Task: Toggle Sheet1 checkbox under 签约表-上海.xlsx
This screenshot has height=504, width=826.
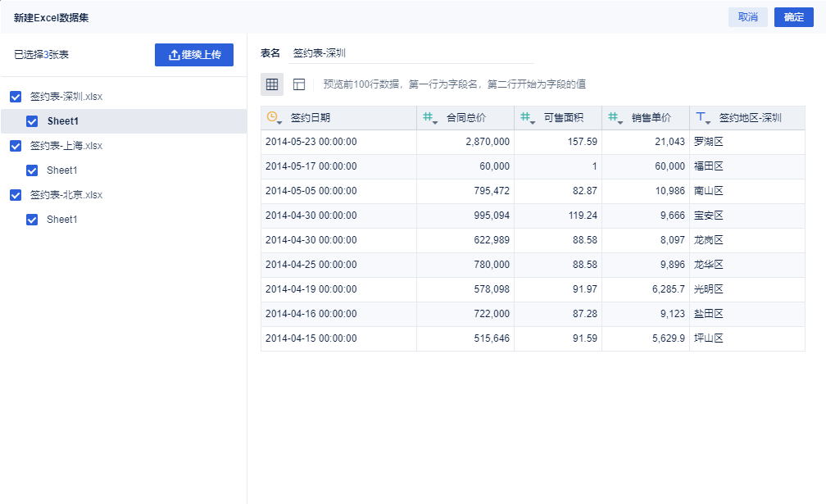Action: pos(32,170)
